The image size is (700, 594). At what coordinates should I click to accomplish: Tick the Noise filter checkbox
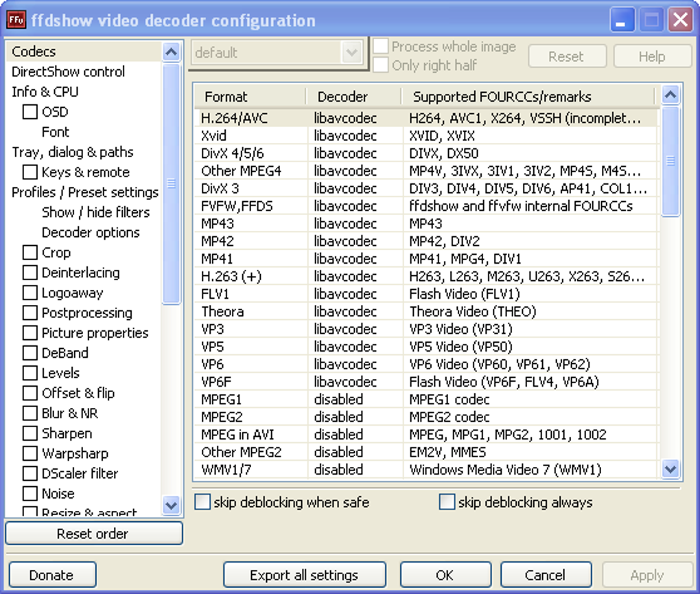tap(30, 494)
